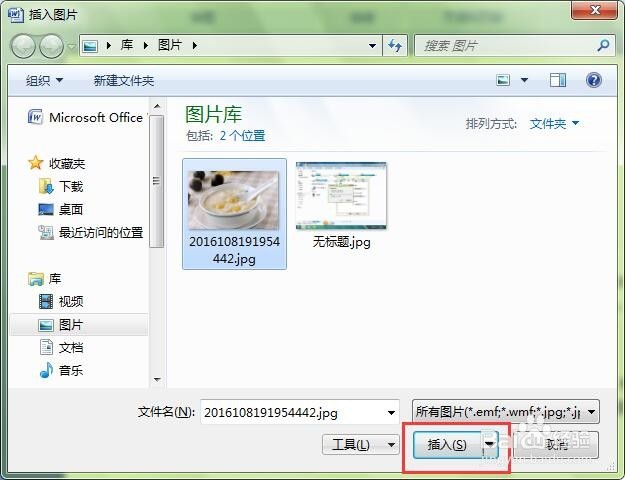Click the 下载 folder icon

(46, 187)
